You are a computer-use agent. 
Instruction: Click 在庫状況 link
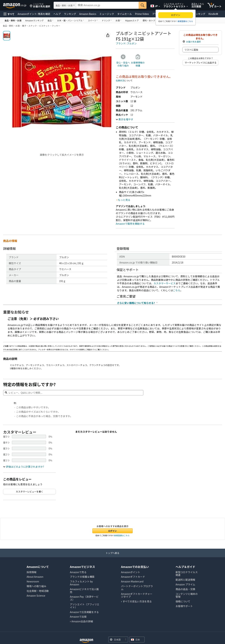(120, 80)
